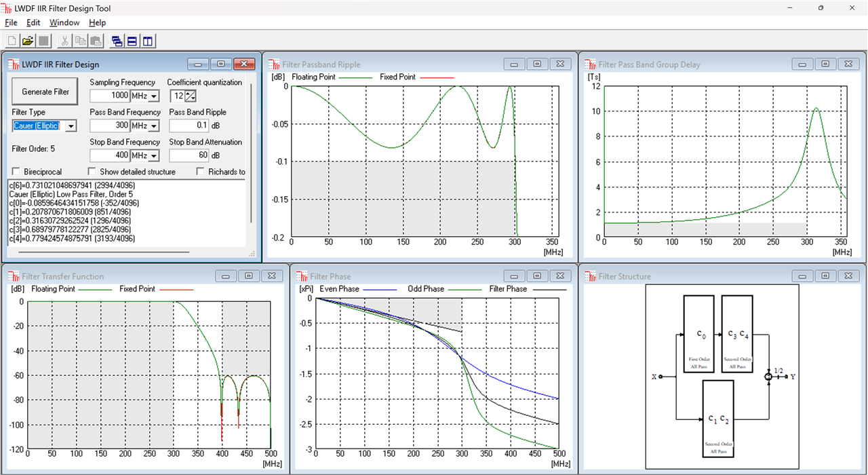Click the Sampling Frequency value field
The image size is (868, 475).
pyautogui.click(x=110, y=96)
